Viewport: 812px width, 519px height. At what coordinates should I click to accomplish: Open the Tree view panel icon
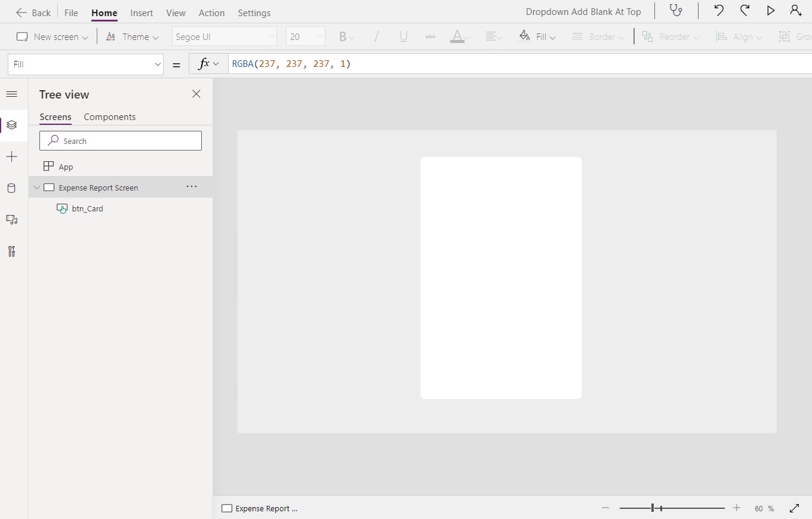(x=12, y=125)
